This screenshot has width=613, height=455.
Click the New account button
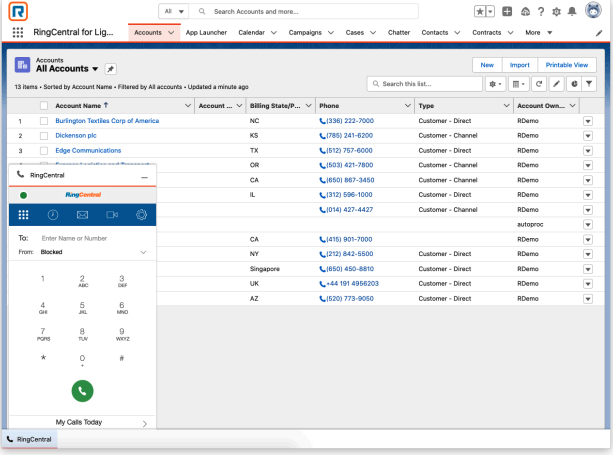[487, 65]
